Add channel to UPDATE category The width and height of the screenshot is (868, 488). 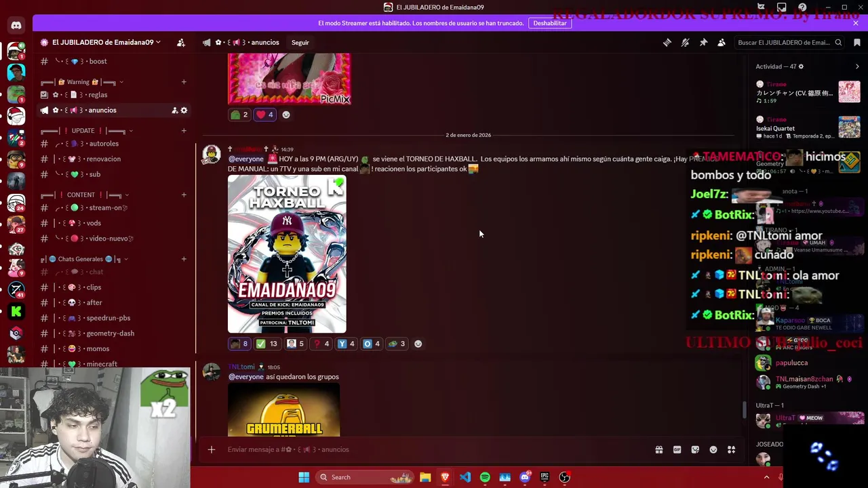[x=184, y=131]
